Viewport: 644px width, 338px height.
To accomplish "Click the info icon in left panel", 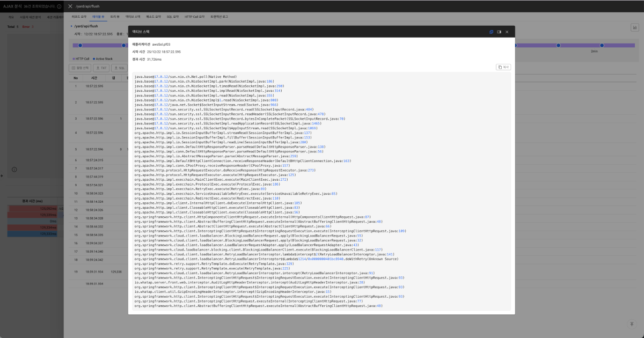I will point(14,169).
